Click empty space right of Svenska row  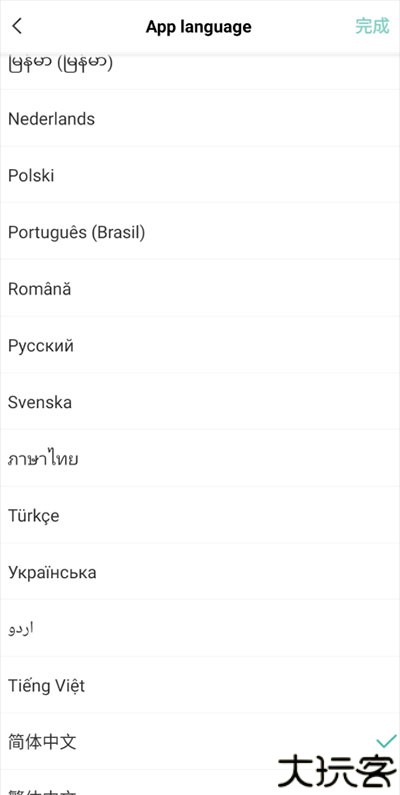tap(253, 403)
